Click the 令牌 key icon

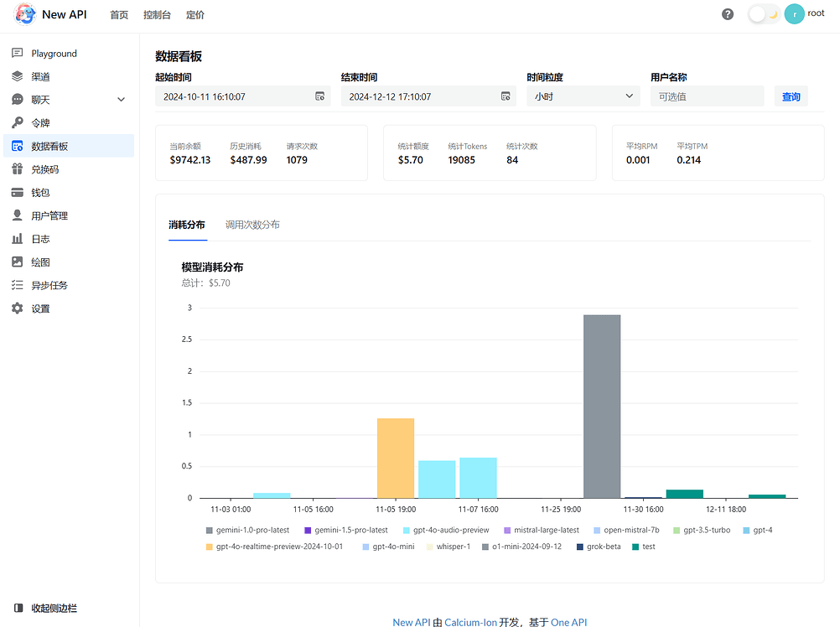tap(17, 122)
